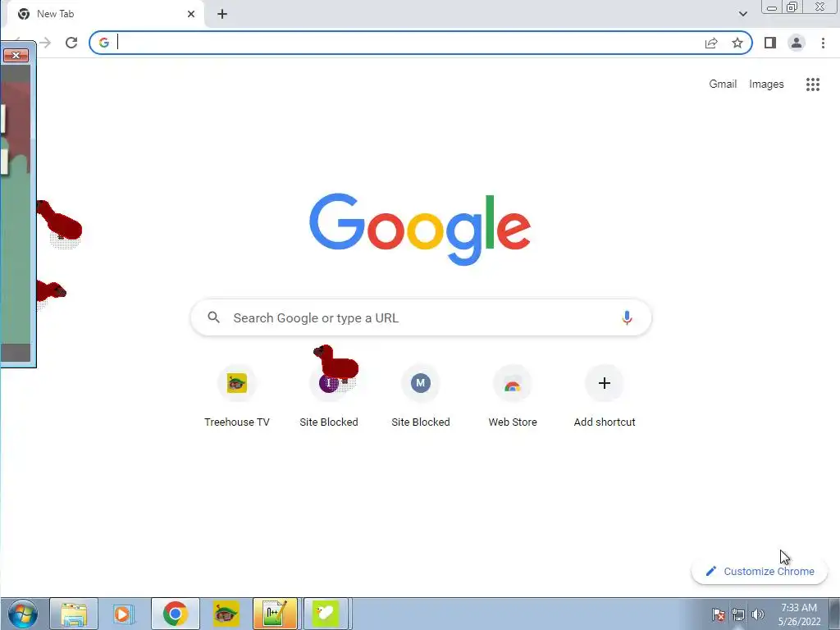The height and width of the screenshot is (630, 840).
Task: Expand the tab search chevron
Action: pyautogui.click(x=742, y=14)
